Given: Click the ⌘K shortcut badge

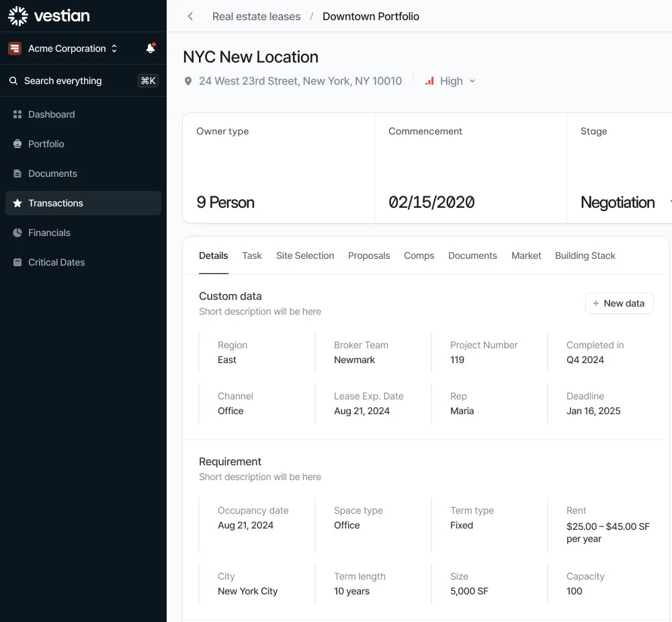Looking at the screenshot, I should pos(148,81).
